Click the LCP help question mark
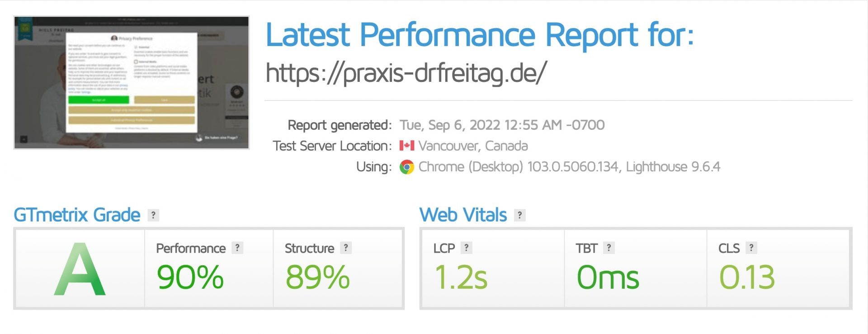 (x=467, y=248)
